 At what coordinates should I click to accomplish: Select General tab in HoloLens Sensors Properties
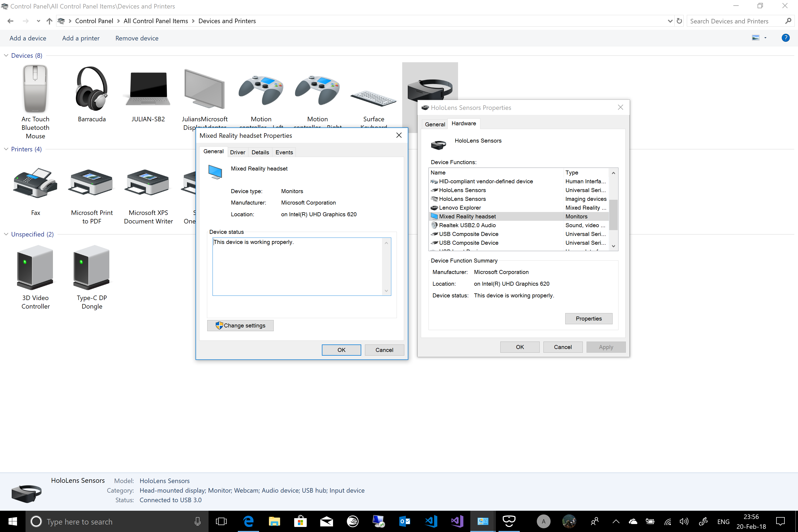(435, 124)
